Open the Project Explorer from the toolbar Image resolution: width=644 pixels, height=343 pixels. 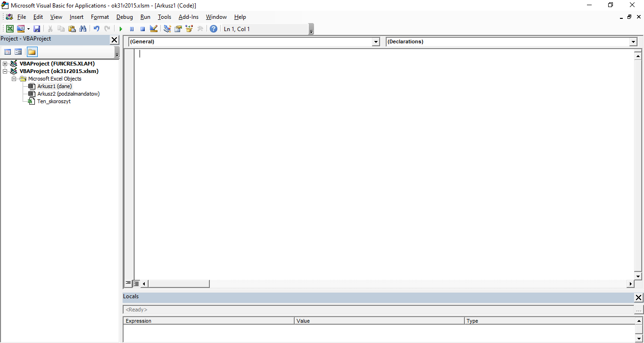pos(167,29)
